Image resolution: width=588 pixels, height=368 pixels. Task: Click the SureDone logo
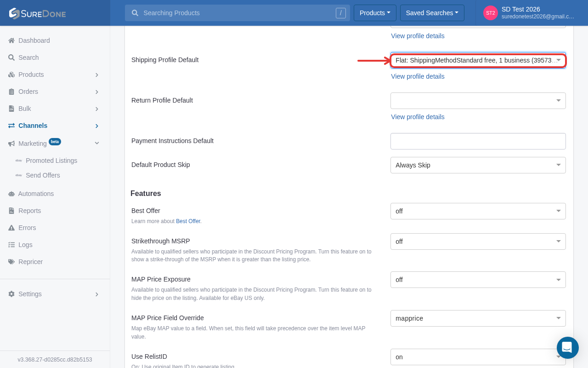[x=37, y=13]
